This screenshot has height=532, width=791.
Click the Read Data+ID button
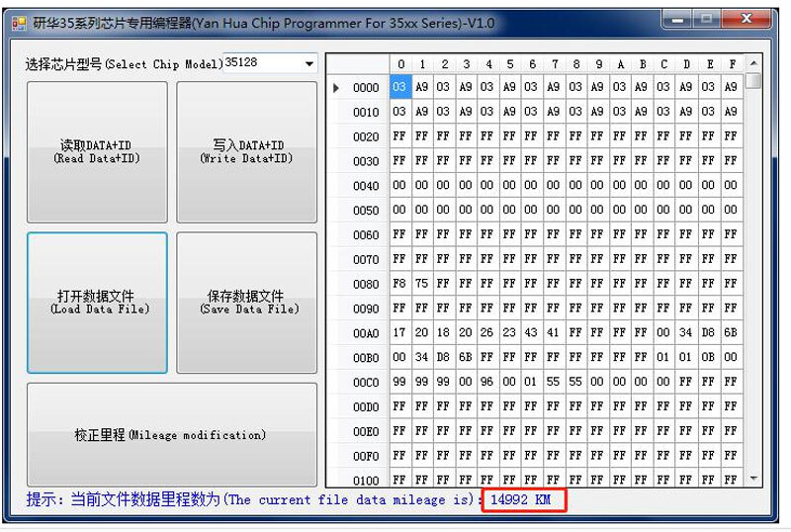[97, 152]
